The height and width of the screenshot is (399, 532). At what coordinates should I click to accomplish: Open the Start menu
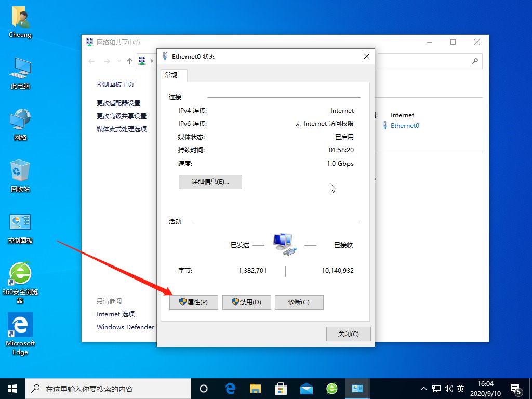11,388
